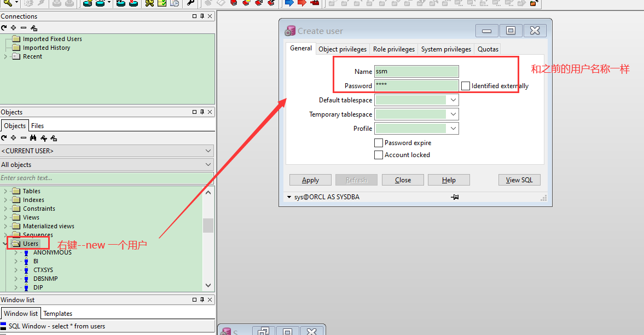The height and width of the screenshot is (335, 644).
Task: Refresh the Connections panel list
Action: coord(4,27)
